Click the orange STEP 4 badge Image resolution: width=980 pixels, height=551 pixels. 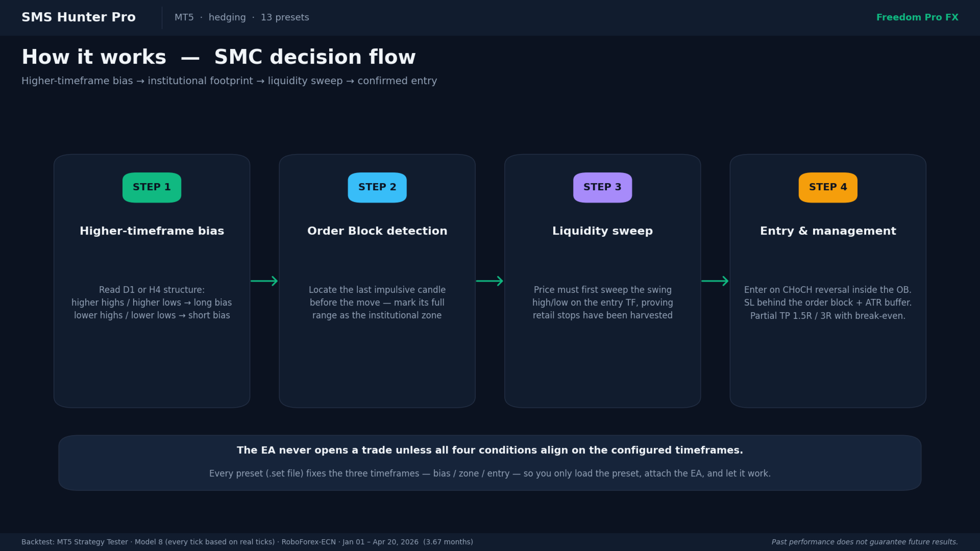(828, 187)
